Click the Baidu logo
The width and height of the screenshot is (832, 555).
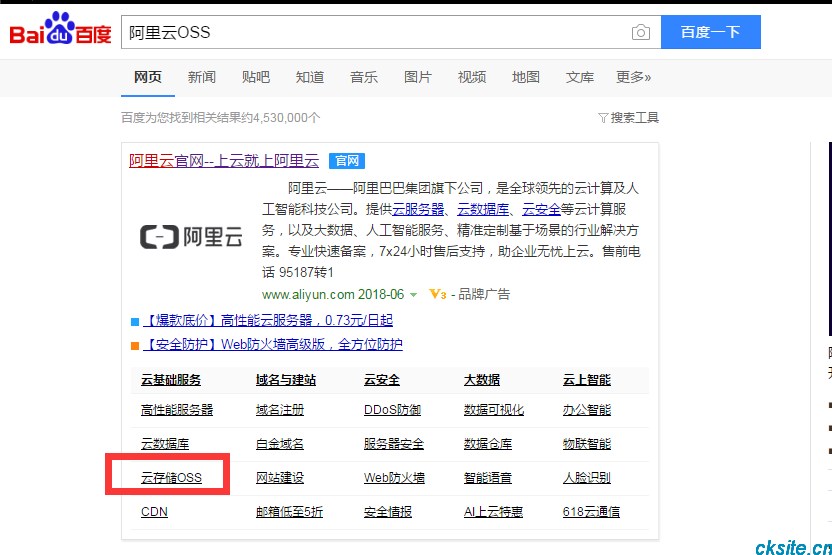[x=60, y=29]
